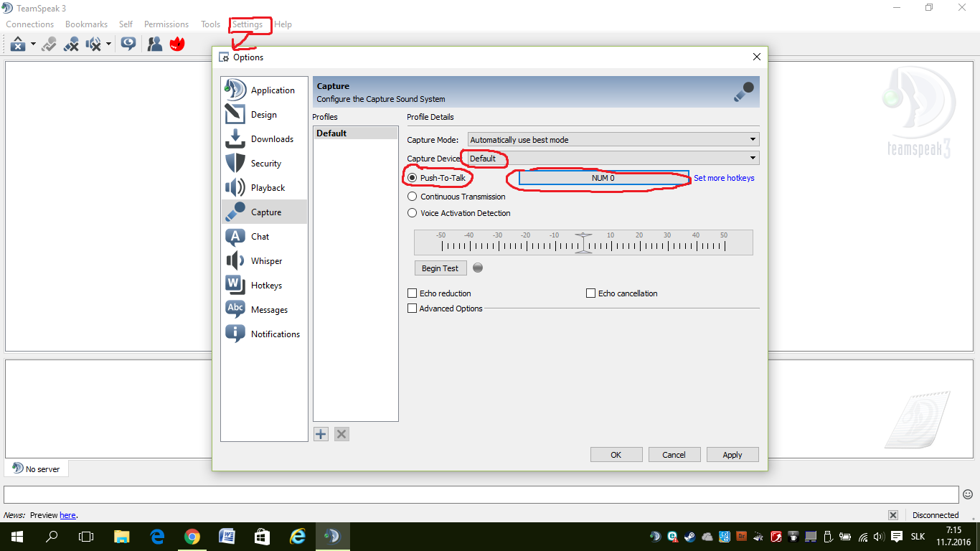Click the chat message input field
The height and width of the screenshot is (551, 980).
[x=481, y=494]
